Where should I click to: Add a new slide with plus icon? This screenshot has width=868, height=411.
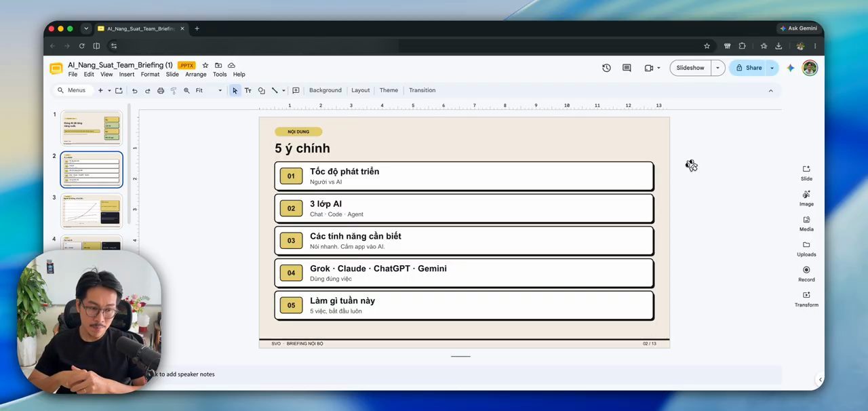coord(100,90)
